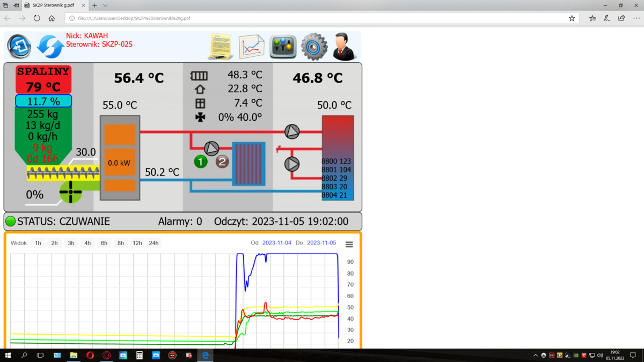Toggle green heating circuit 1 indicator
Screen dimensions: 644x362
point(201,161)
